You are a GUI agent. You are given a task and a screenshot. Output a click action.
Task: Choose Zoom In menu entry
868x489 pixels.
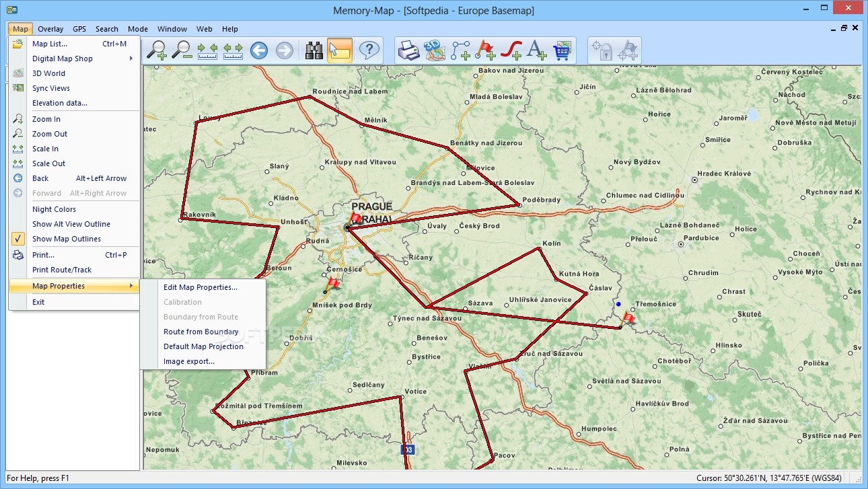(74, 119)
